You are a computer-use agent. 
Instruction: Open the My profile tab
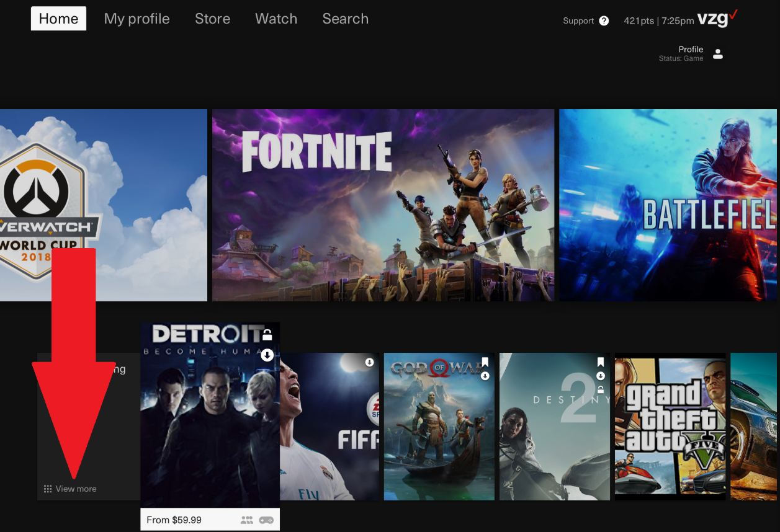[137, 19]
